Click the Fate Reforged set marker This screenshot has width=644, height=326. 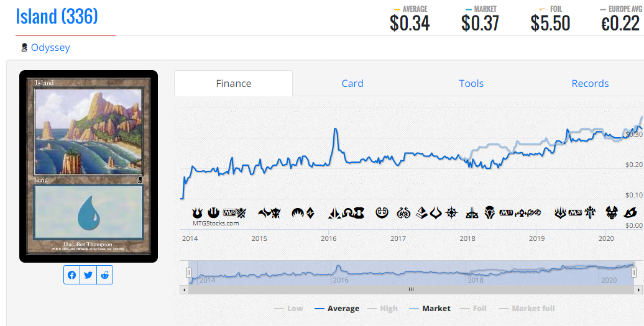[x=264, y=213]
